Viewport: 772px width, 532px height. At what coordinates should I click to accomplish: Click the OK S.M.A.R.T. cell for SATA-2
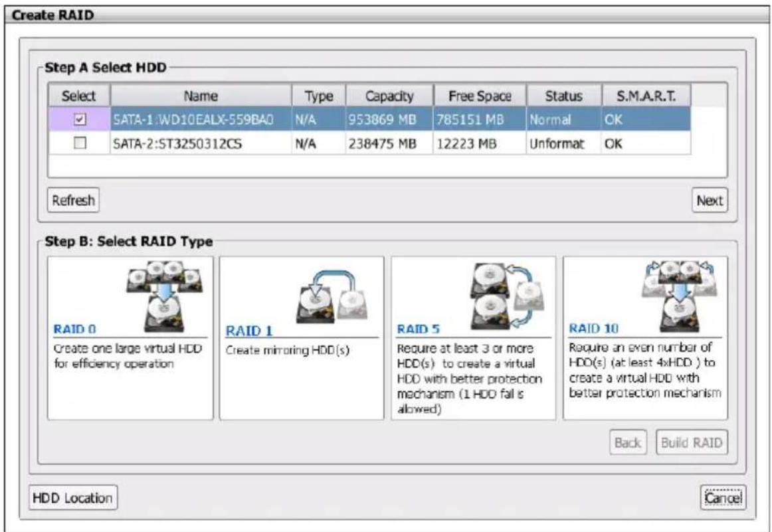click(646, 143)
